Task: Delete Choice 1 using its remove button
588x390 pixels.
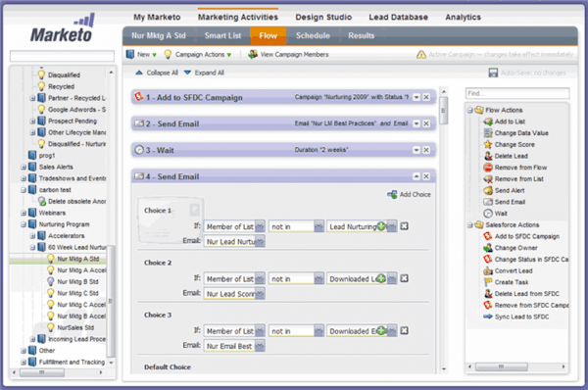Action: click(404, 226)
